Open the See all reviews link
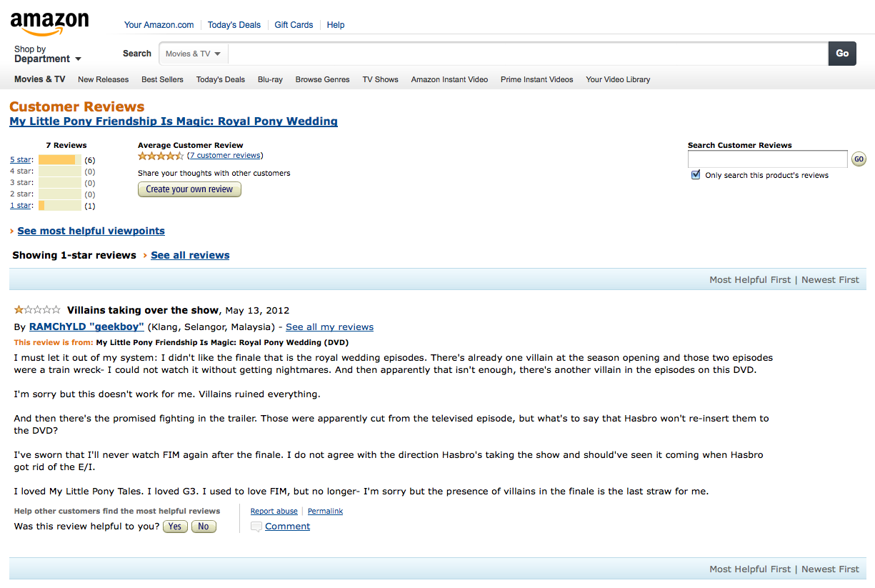The height and width of the screenshot is (588, 875). (x=190, y=255)
